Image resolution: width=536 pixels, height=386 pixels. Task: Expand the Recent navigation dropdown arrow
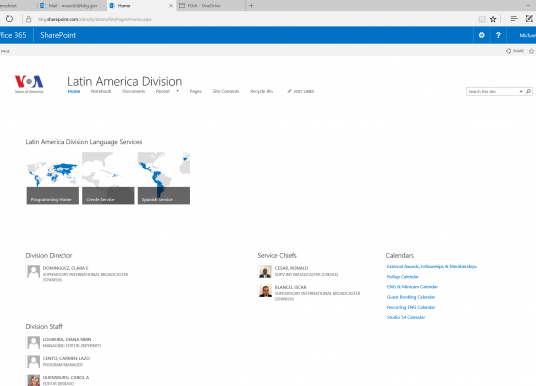[177, 91]
